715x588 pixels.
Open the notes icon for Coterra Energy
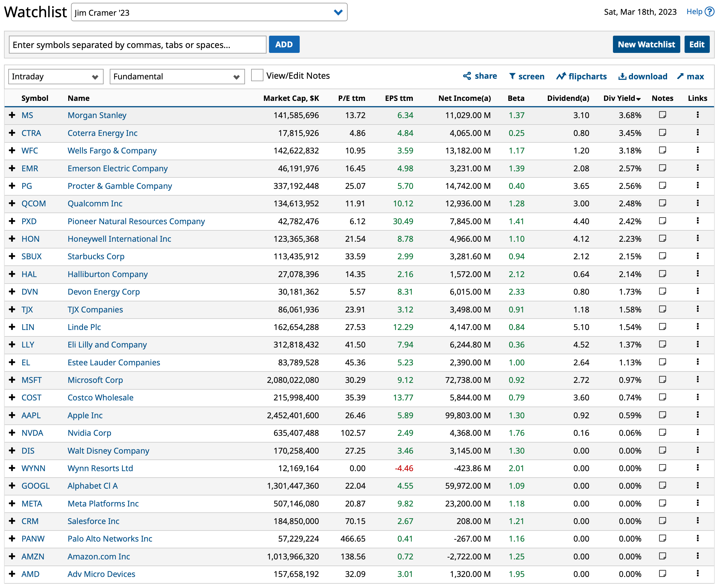(662, 133)
